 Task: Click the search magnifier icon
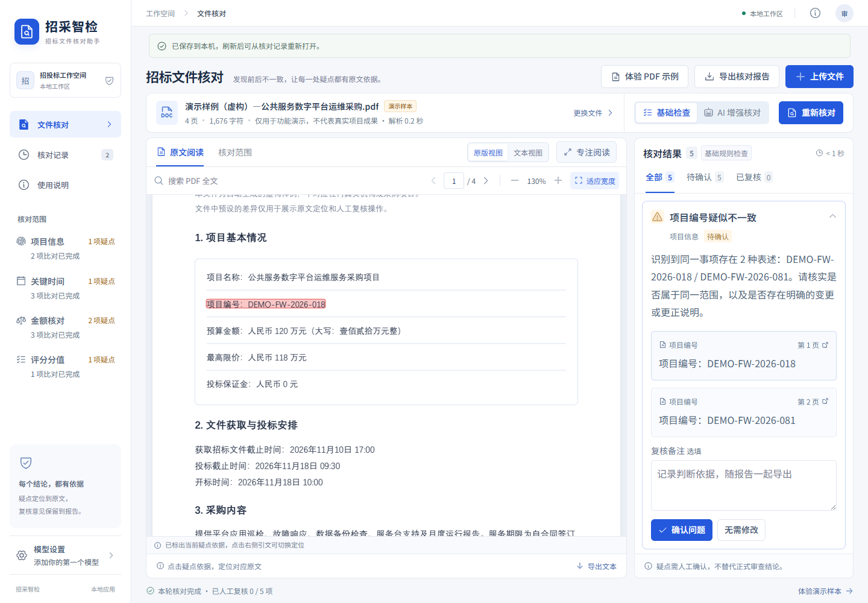(x=159, y=181)
